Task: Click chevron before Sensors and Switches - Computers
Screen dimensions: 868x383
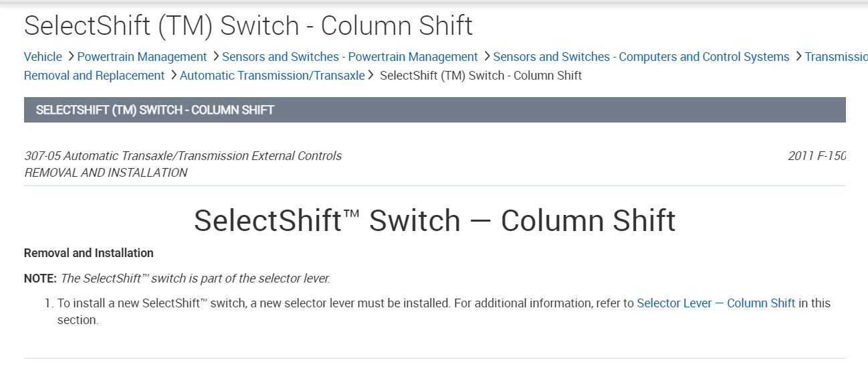Action: (x=486, y=57)
